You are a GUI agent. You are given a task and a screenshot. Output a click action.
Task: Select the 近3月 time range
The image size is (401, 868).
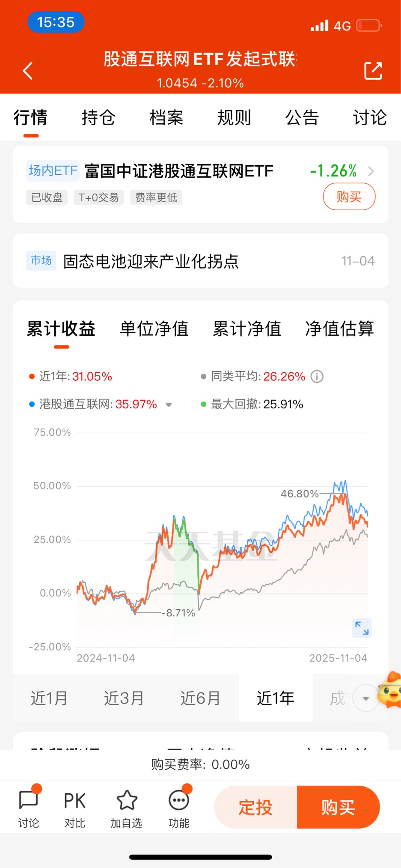[x=124, y=698]
